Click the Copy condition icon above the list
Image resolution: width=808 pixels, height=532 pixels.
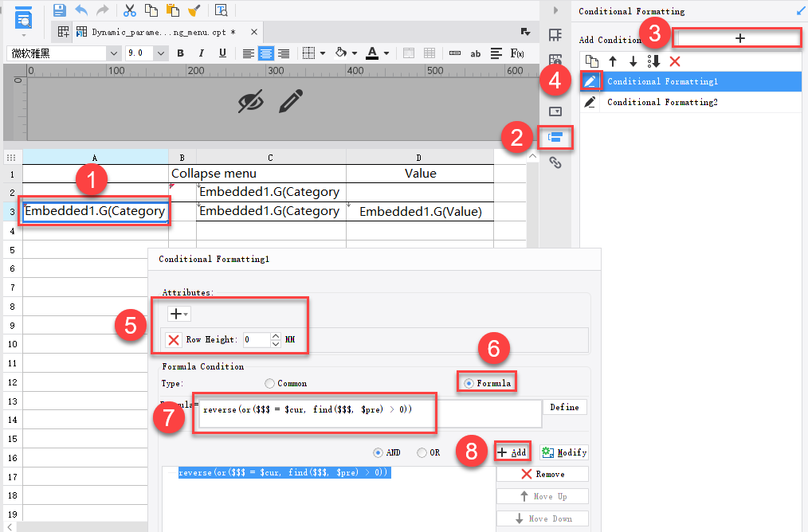[x=591, y=61]
